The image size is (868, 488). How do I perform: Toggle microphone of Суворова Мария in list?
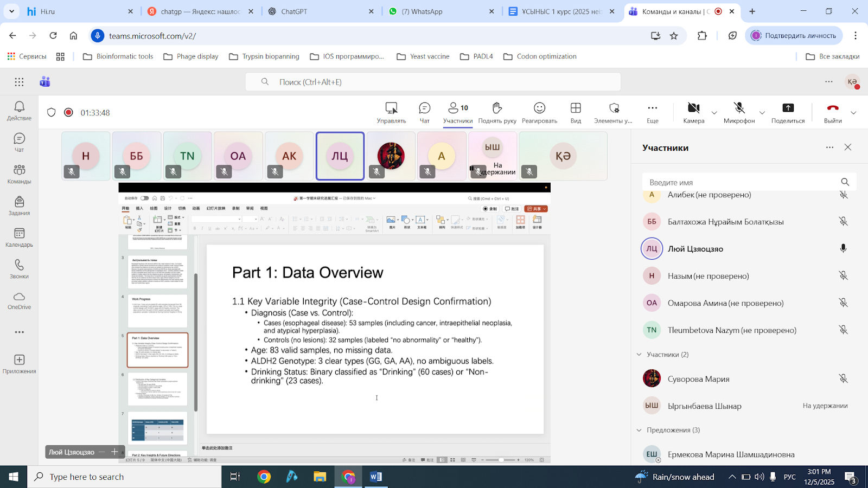843,378
